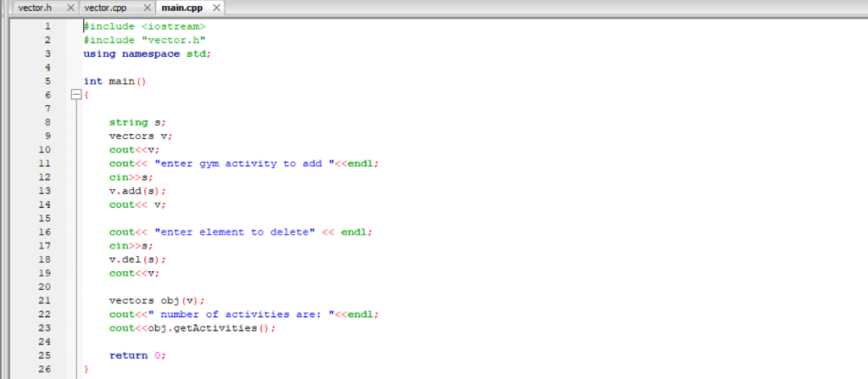The width and height of the screenshot is (868, 379).
Task: Click line number 1 in the margin
Action: (47, 26)
